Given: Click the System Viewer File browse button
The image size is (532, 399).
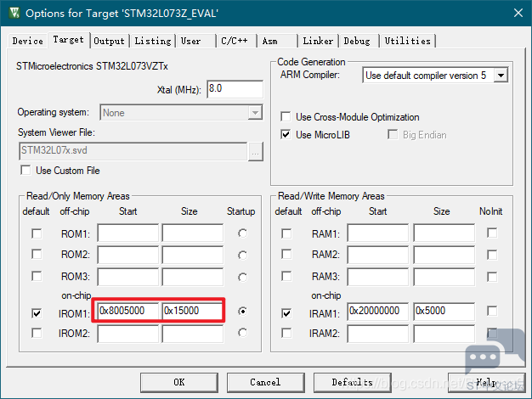Looking at the screenshot, I should coord(256,151).
